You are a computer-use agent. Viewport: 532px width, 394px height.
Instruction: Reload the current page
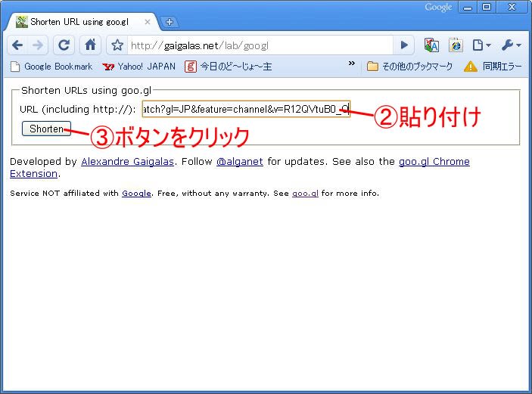tap(64, 45)
